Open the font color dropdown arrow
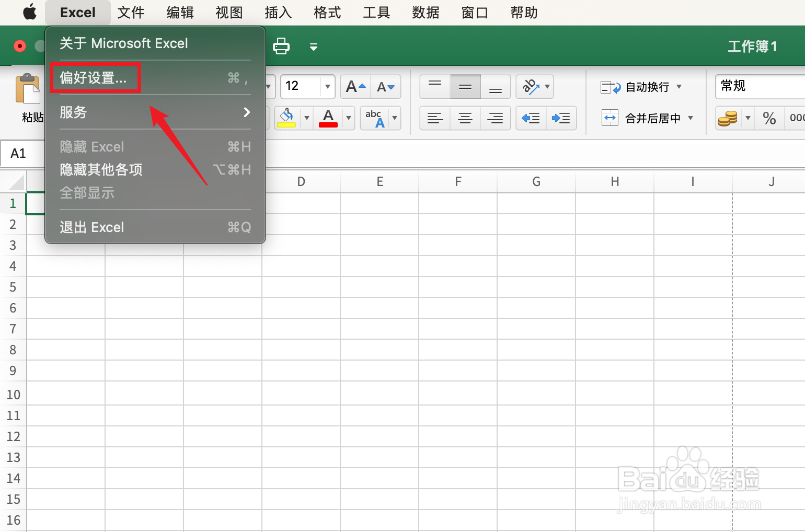 point(349,118)
